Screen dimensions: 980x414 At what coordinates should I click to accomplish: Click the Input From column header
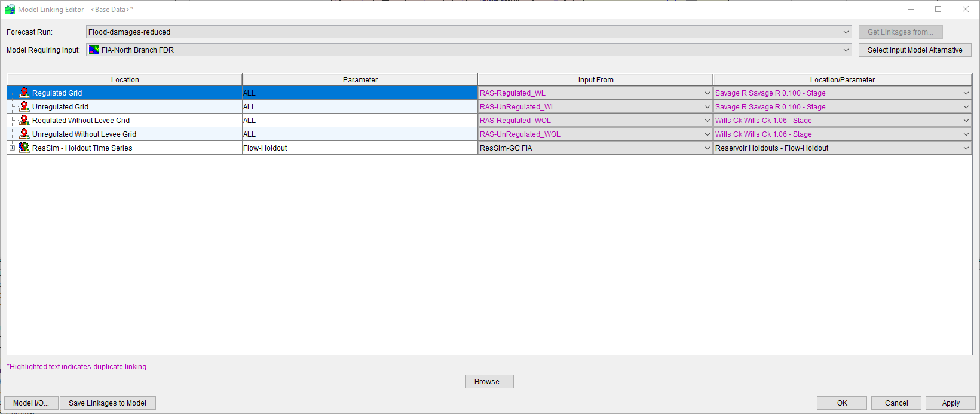click(x=595, y=79)
